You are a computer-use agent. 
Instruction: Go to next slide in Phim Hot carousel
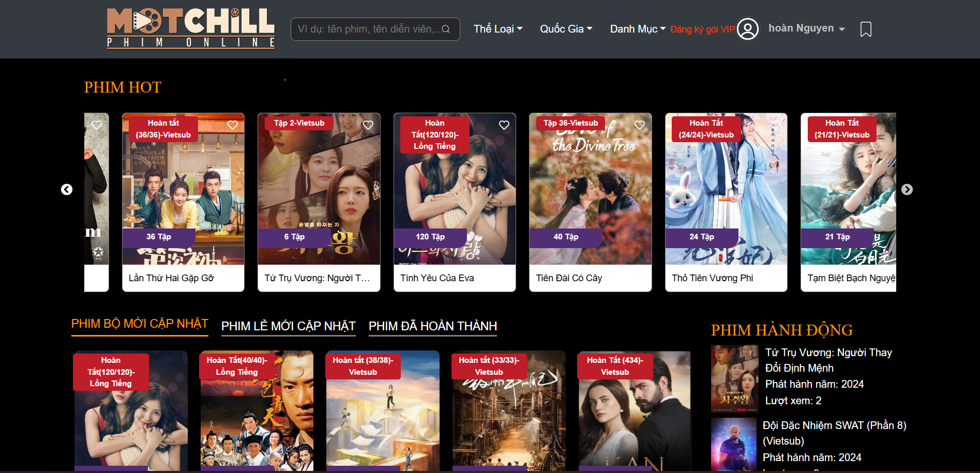click(907, 190)
